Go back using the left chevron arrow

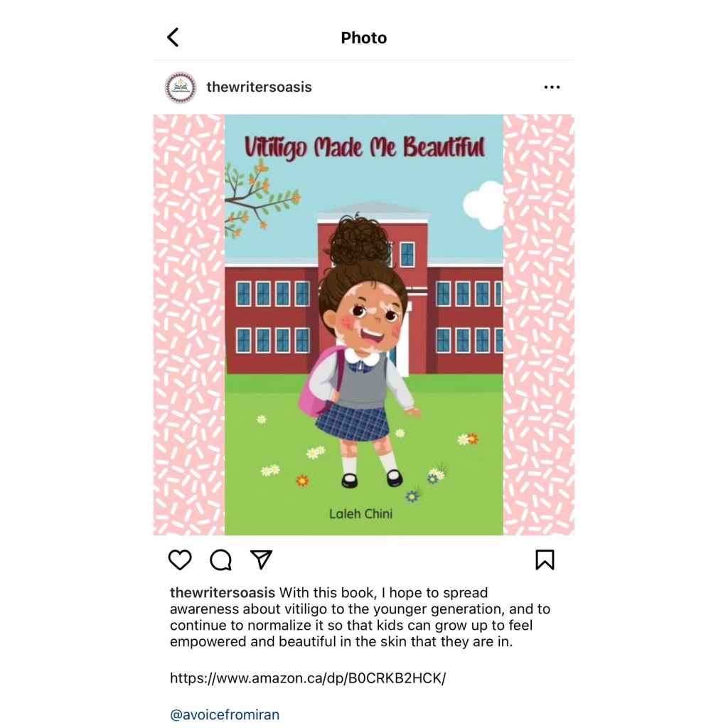173,38
